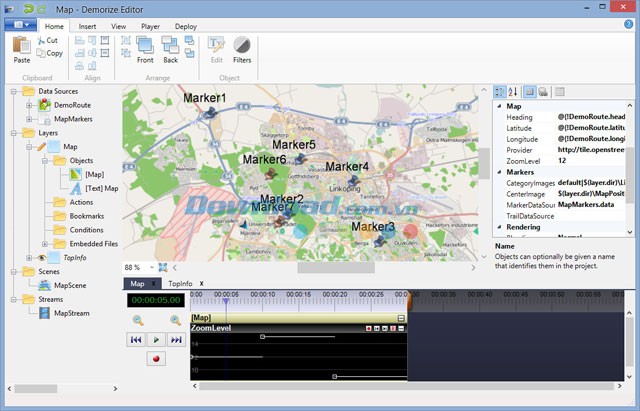640x411 pixels.
Task: Select the MapScene item in tree
Action: pos(70,285)
